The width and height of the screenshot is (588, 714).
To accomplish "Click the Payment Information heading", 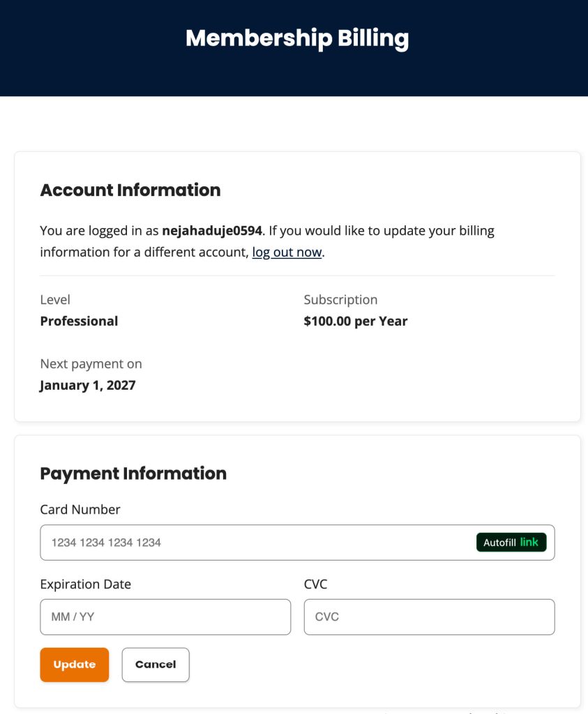I will click(133, 473).
